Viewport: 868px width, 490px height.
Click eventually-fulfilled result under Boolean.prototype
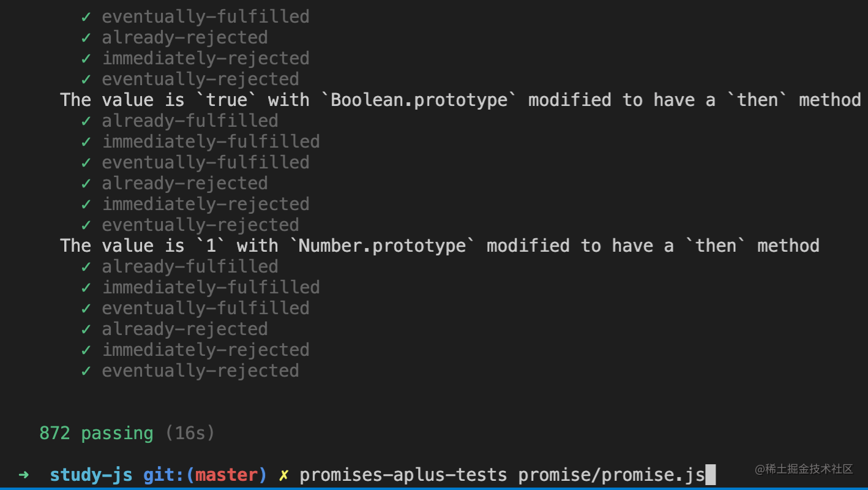(x=206, y=162)
